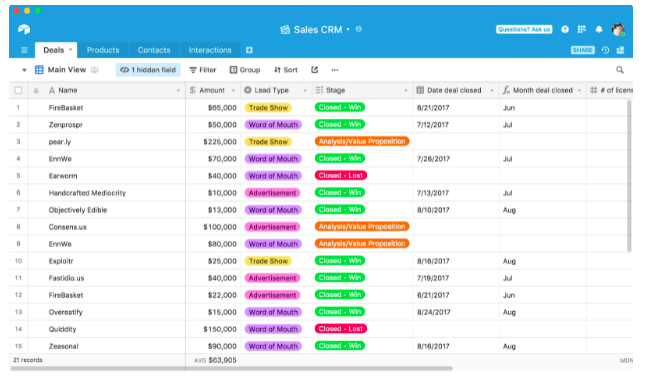The width and height of the screenshot is (650, 390).
Task: Click the horizontal scrollbar at bottom
Action: pos(232,368)
